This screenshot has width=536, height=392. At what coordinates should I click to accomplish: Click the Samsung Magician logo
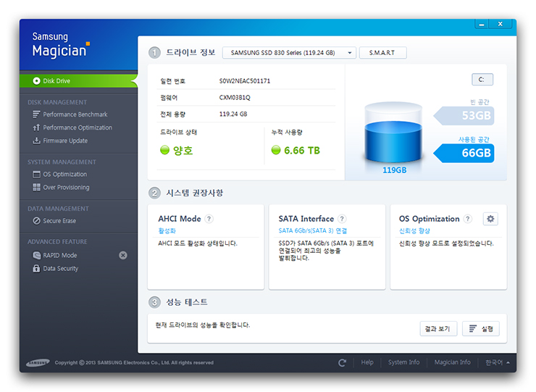click(x=61, y=45)
